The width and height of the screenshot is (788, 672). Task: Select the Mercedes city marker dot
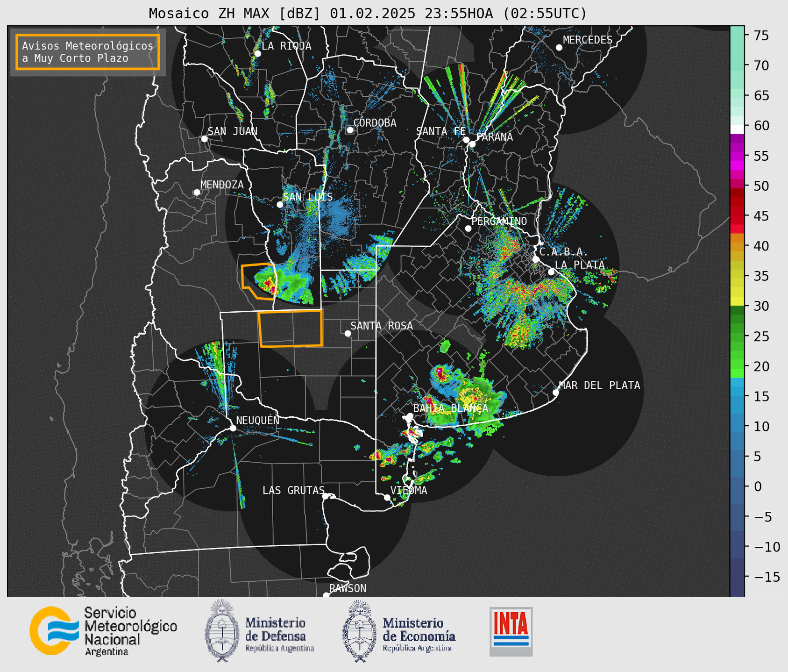[x=559, y=48]
